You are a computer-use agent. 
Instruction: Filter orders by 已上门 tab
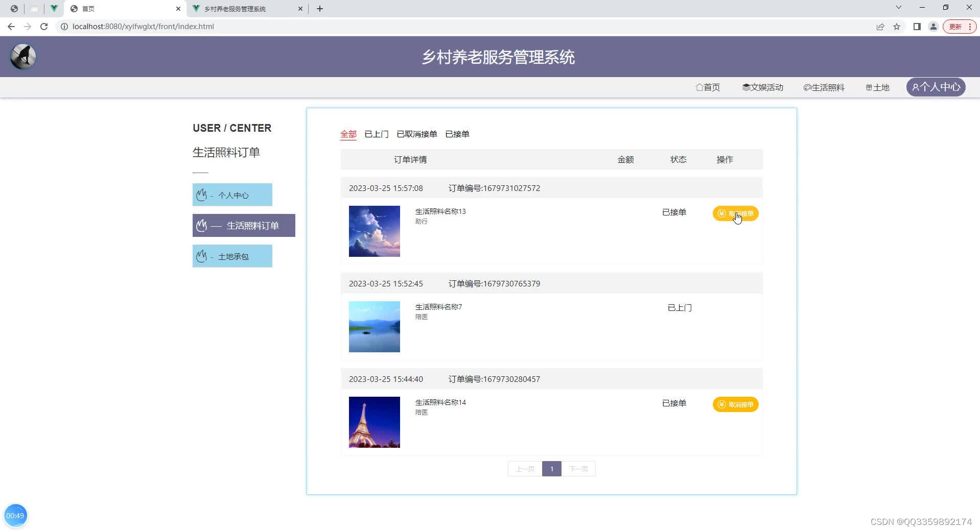pos(377,134)
